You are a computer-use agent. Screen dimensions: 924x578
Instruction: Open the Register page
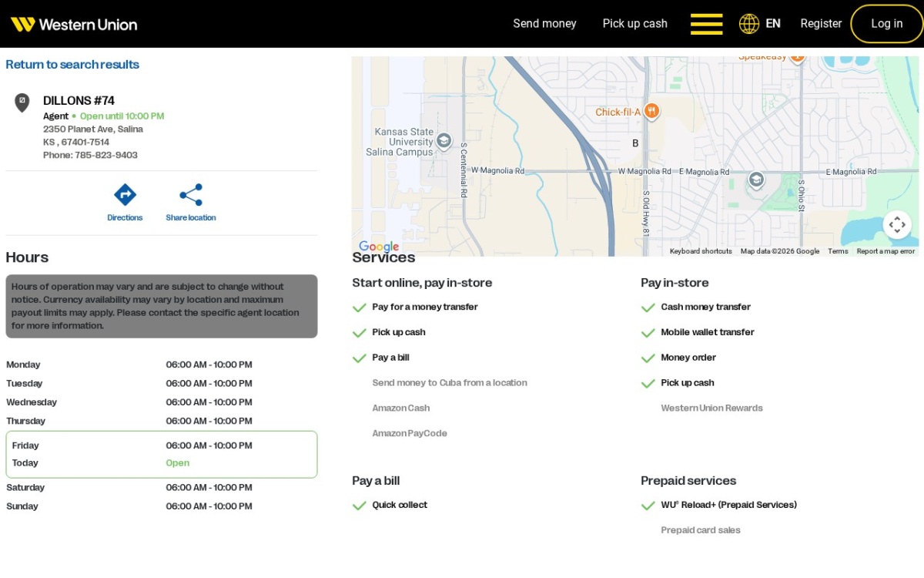coord(821,24)
